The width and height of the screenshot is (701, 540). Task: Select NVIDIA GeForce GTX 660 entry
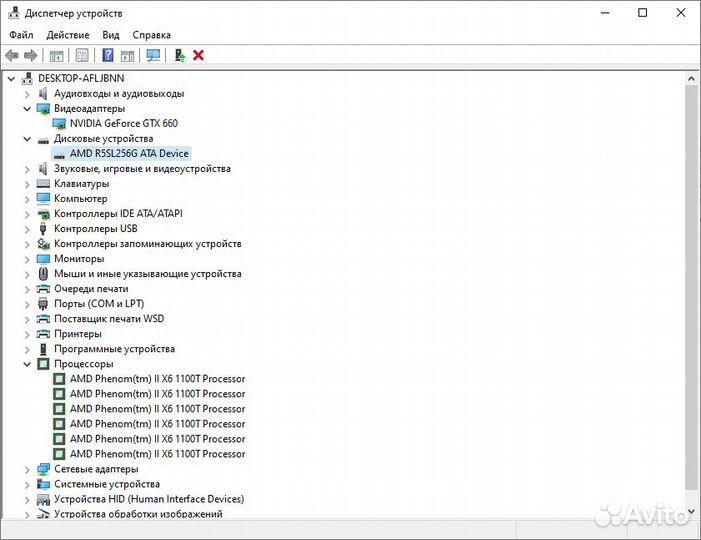(124, 123)
